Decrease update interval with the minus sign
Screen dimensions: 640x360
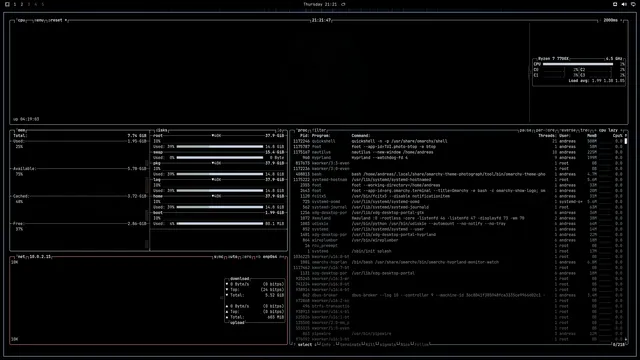pyautogui.click(x=600, y=20)
